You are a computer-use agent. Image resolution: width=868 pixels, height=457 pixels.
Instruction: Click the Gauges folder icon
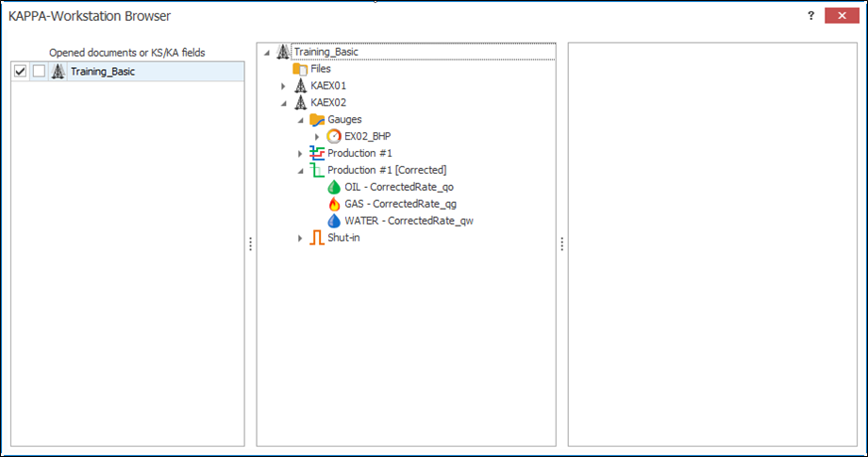(x=317, y=120)
